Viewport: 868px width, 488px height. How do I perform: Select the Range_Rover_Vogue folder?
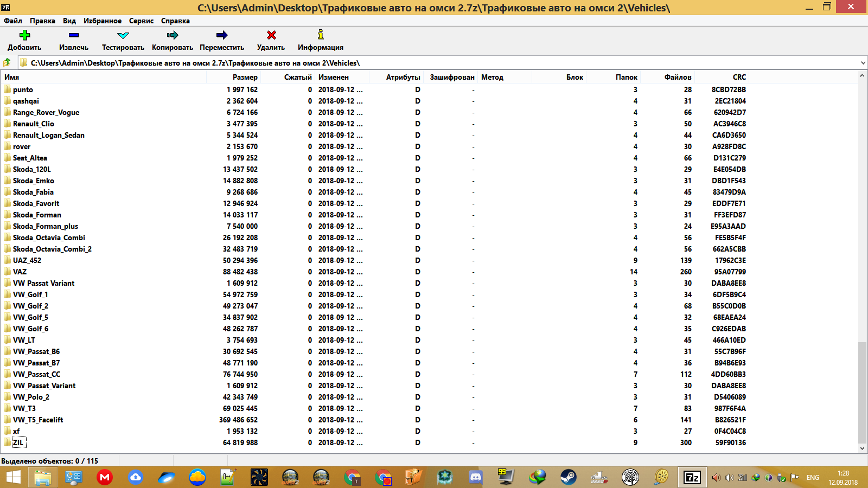click(x=46, y=112)
